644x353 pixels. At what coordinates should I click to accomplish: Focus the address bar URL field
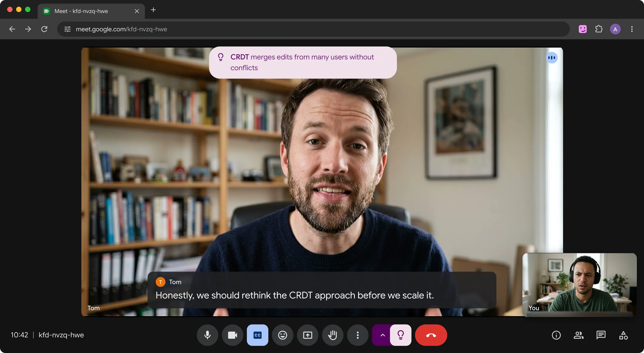[313, 29]
